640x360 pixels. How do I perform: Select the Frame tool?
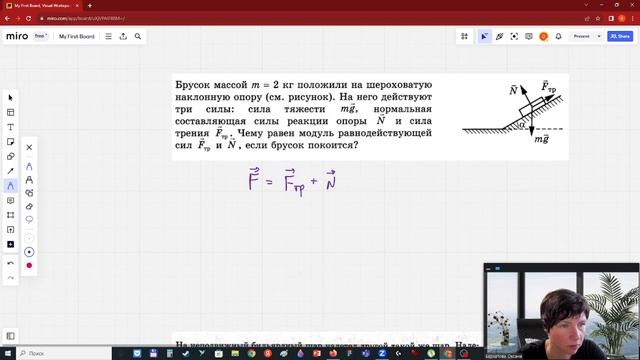coord(11,215)
